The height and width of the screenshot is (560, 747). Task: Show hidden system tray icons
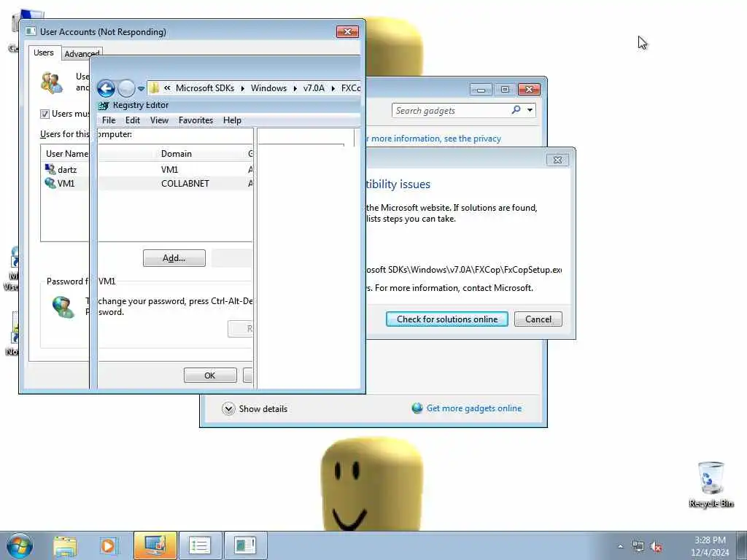coord(620,547)
